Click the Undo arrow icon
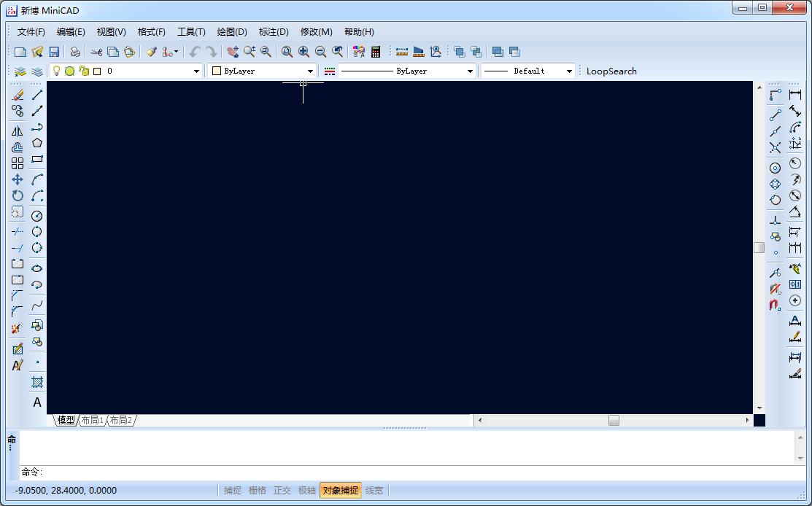812x506 pixels. [x=194, y=52]
